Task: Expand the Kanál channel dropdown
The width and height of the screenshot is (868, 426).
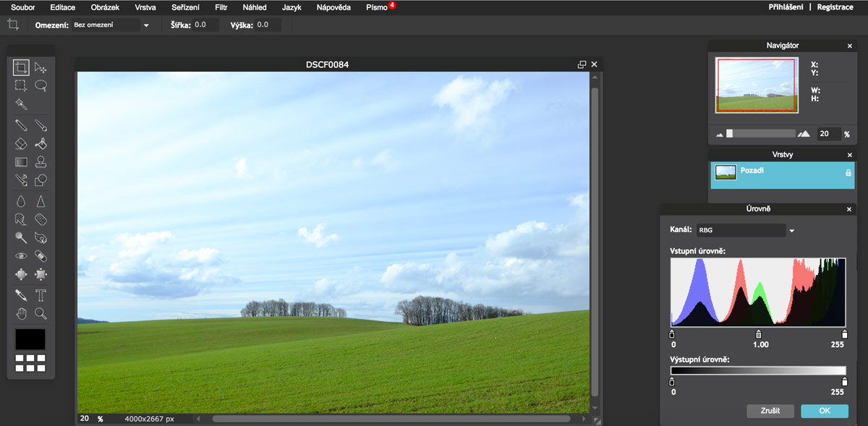Action: (791, 231)
